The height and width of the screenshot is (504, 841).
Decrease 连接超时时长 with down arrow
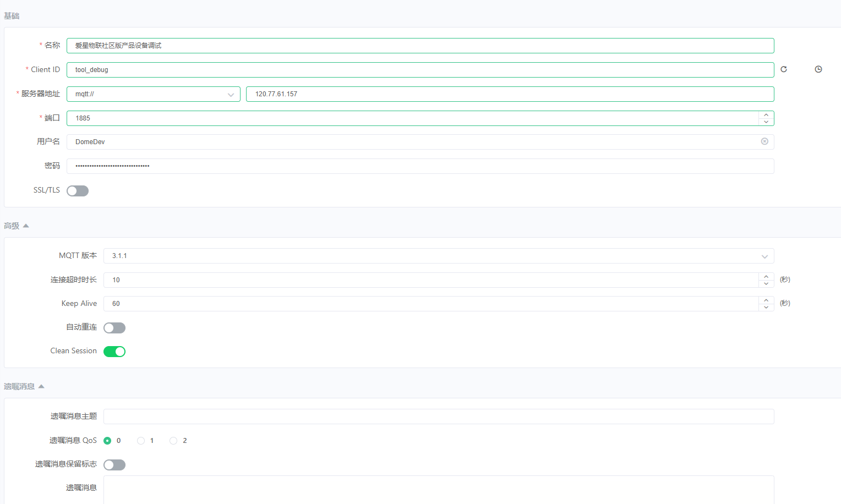[x=766, y=283]
